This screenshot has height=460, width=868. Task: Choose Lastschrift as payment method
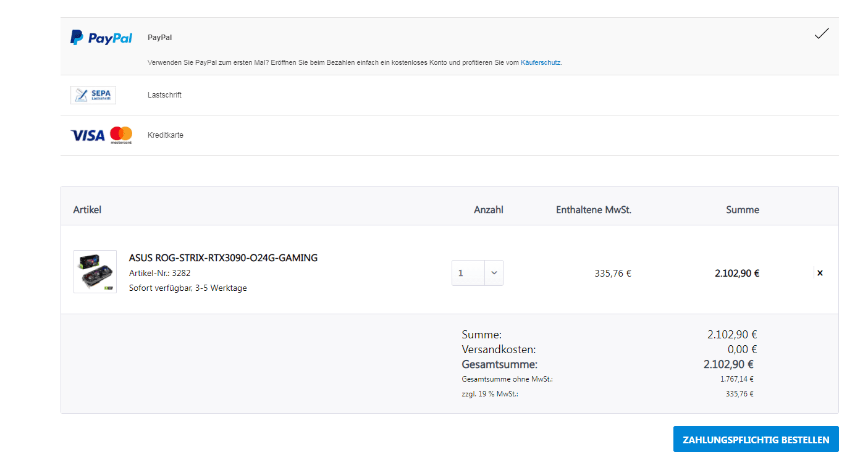(x=450, y=95)
